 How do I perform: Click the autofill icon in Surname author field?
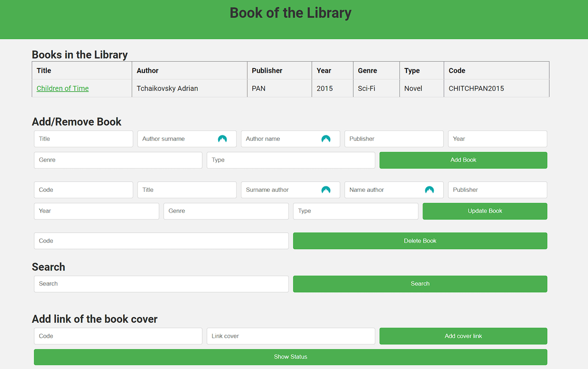click(326, 190)
